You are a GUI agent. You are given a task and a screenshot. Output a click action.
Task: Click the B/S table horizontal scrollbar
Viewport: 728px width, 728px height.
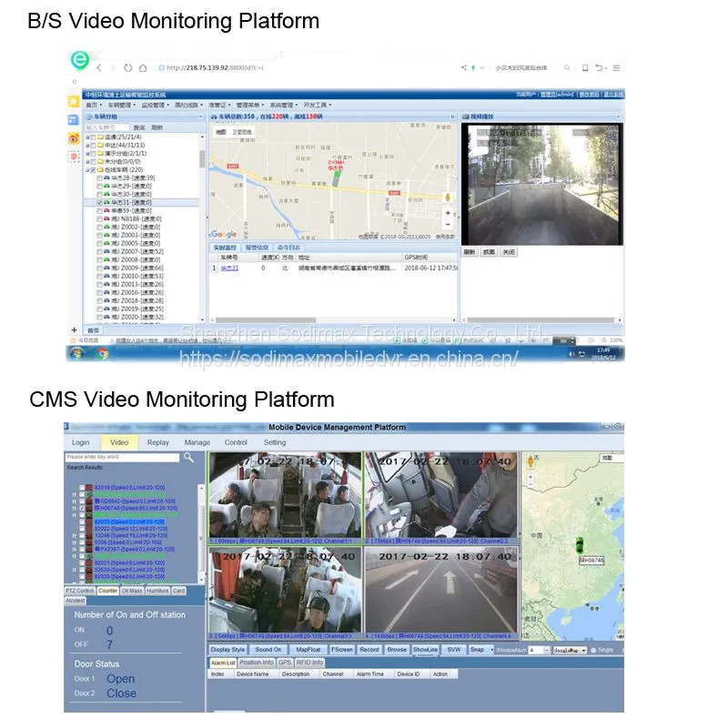[265, 320]
